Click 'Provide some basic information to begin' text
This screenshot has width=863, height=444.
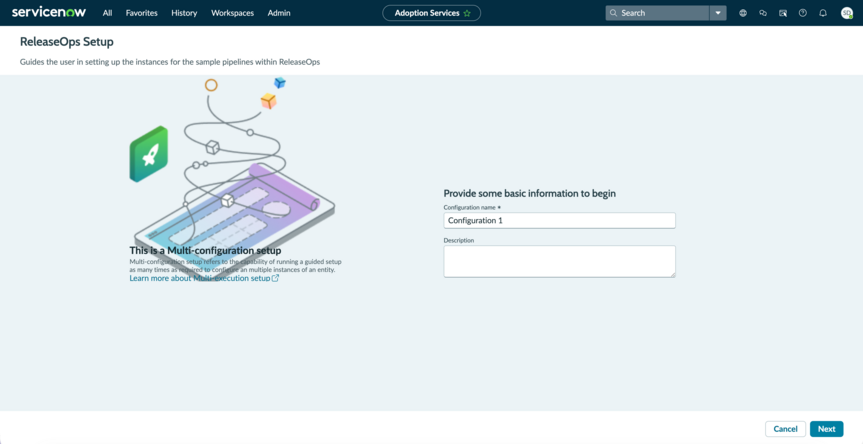[x=529, y=194]
